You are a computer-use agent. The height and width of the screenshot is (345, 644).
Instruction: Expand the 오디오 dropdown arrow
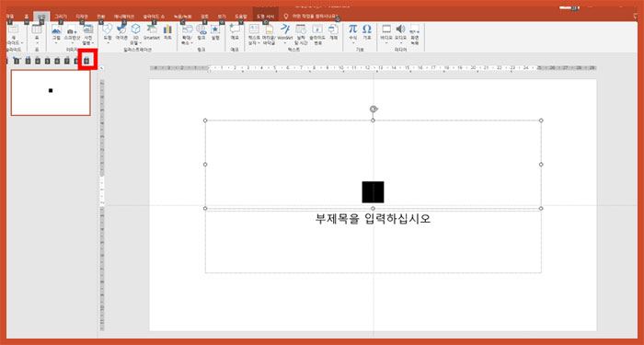click(400, 42)
